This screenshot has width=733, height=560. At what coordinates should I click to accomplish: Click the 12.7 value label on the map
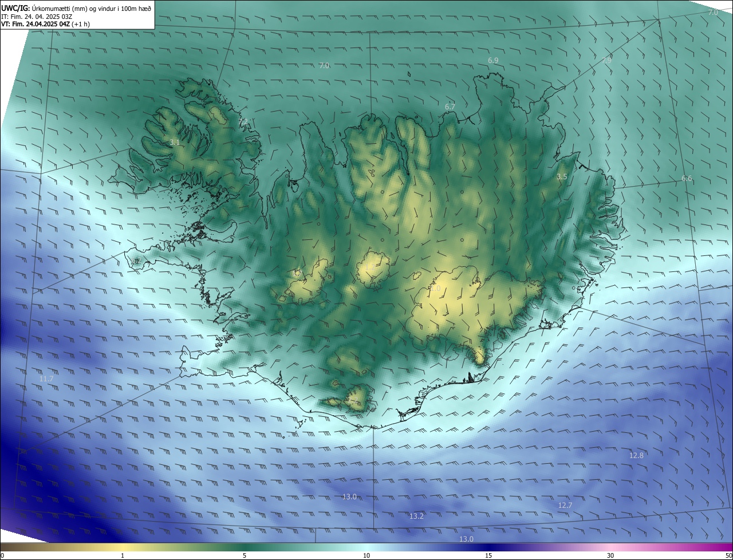565,506
